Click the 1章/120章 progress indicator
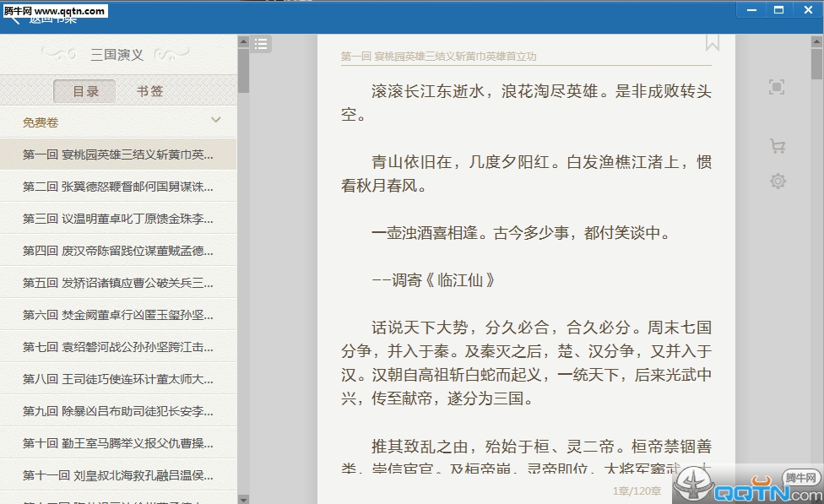 (x=637, y=490)
